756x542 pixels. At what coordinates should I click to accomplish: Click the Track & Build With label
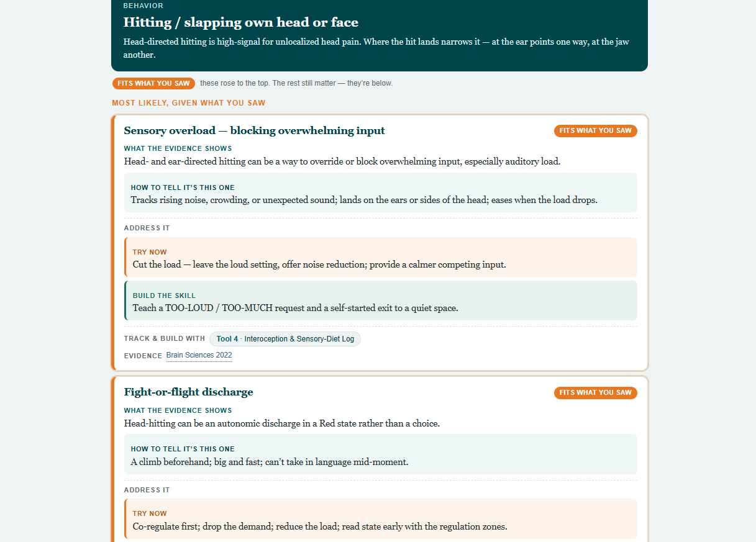(x=164, y=339)
